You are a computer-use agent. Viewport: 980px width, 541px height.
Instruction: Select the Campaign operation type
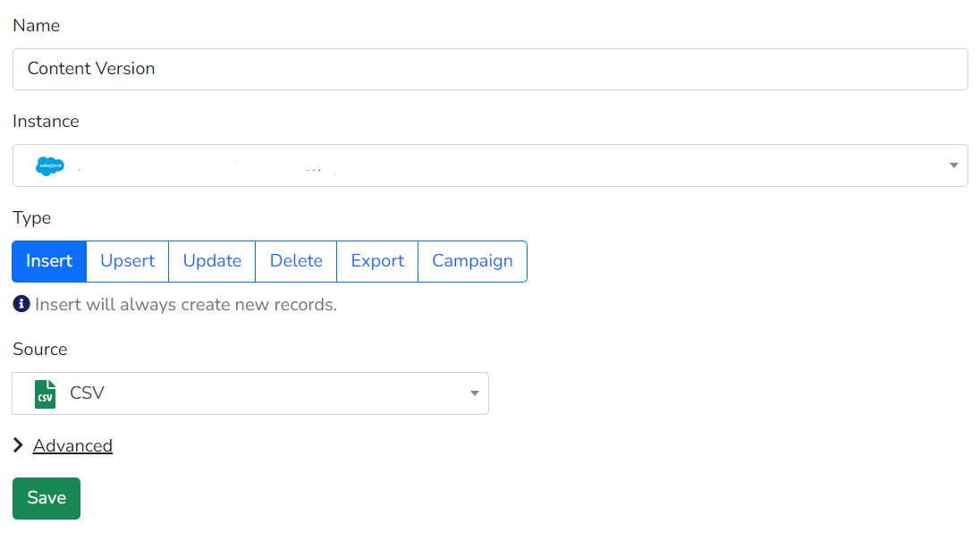(x=472, y=261)
